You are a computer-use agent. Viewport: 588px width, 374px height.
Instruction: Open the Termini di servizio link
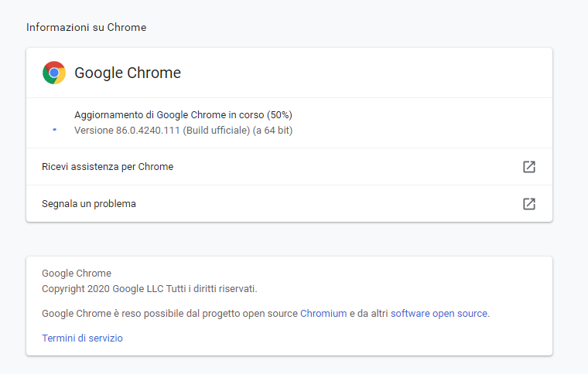[x=83, y=338]
